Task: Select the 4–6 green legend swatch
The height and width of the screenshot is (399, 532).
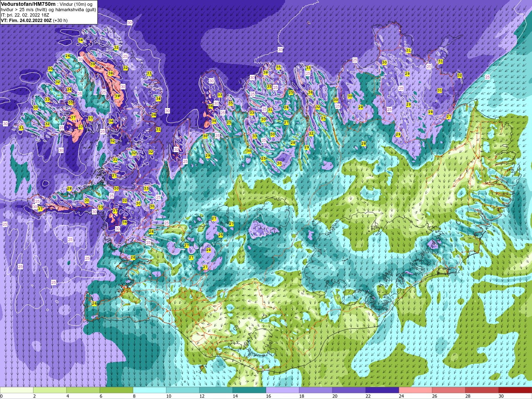Action: (x=83, y=390)
